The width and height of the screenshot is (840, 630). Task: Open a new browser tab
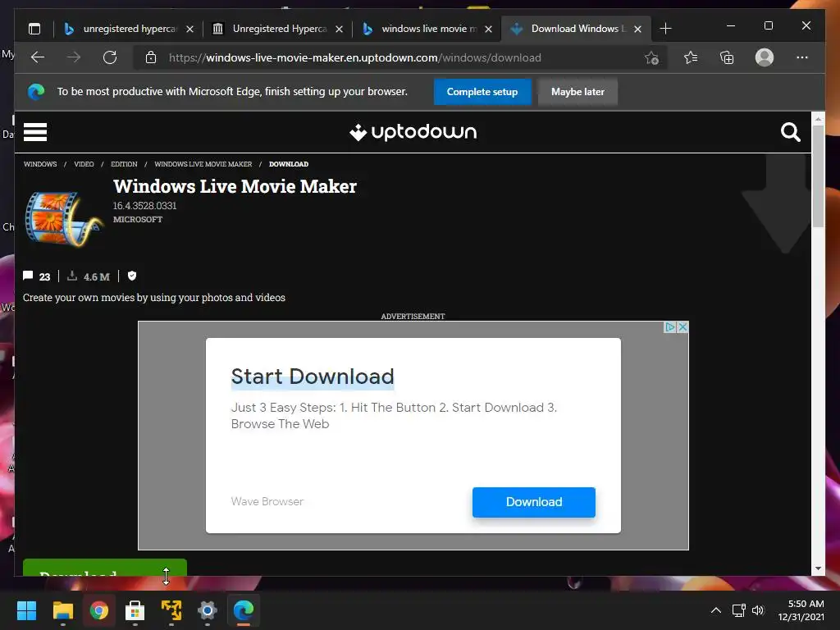coord(665,29)
